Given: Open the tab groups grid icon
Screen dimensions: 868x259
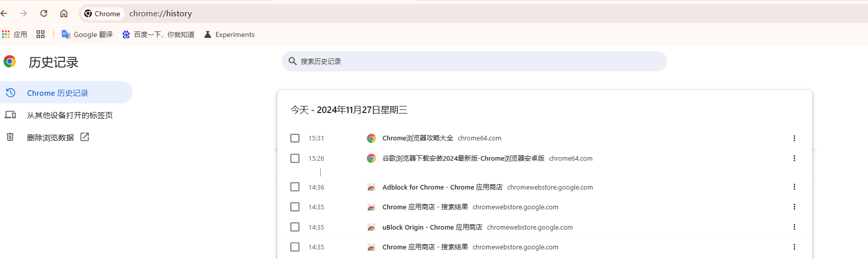Looking at the screenshot, I should (41, 34).
